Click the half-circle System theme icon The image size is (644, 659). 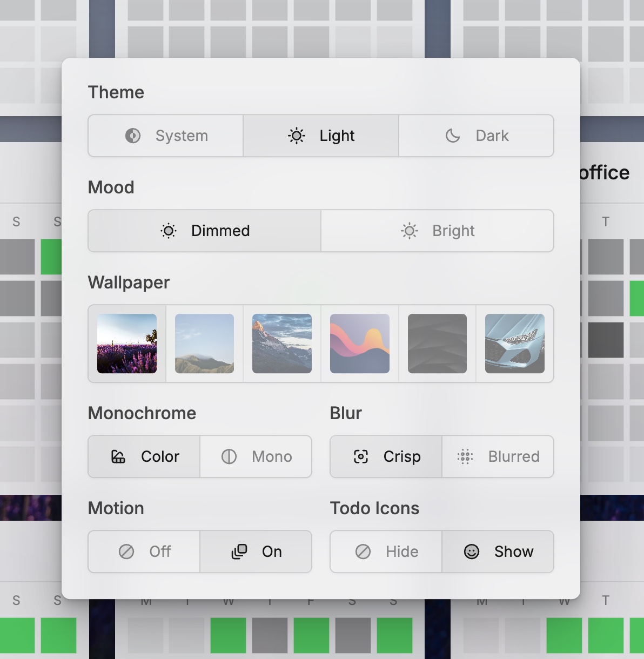[133, 136]
